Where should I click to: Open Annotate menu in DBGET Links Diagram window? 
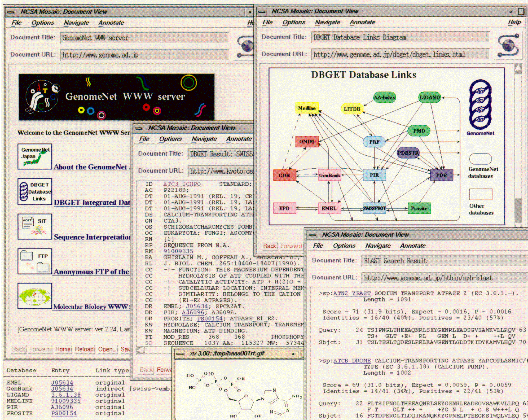click(x=362, y=22)
